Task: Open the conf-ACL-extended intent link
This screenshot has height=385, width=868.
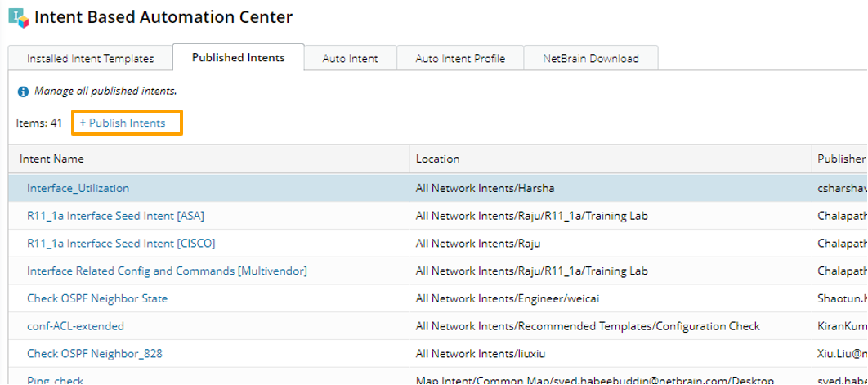Action: click(x=75, y=326)
